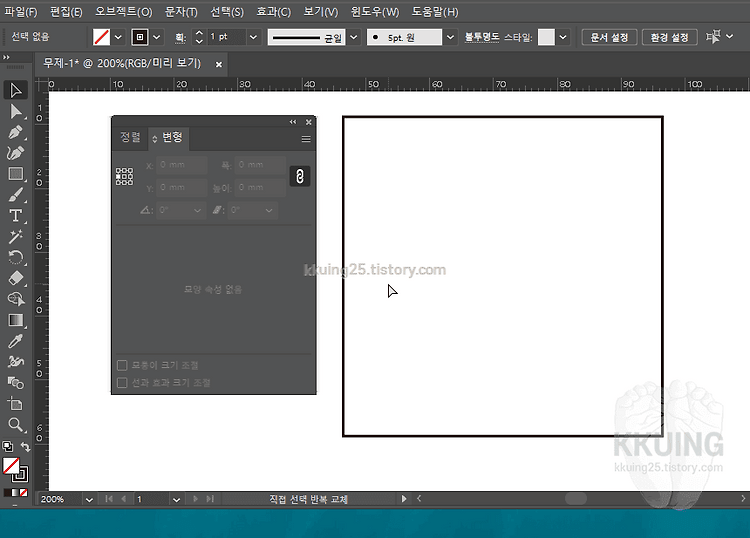Switch to the 변형 panel tab

[169, 138]
